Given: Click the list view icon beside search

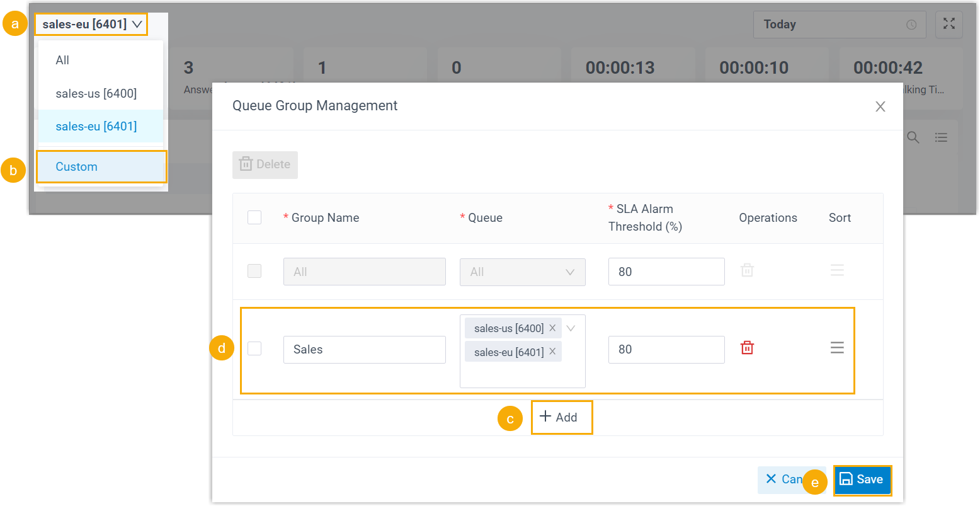Looking at the screenshot, I should point(941,137).
